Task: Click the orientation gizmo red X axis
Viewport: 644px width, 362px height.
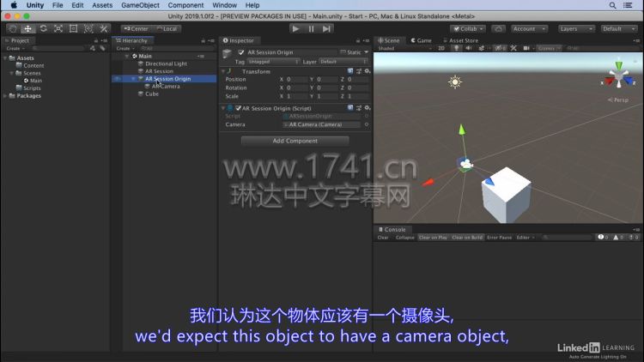Action: tap(609, 81)
